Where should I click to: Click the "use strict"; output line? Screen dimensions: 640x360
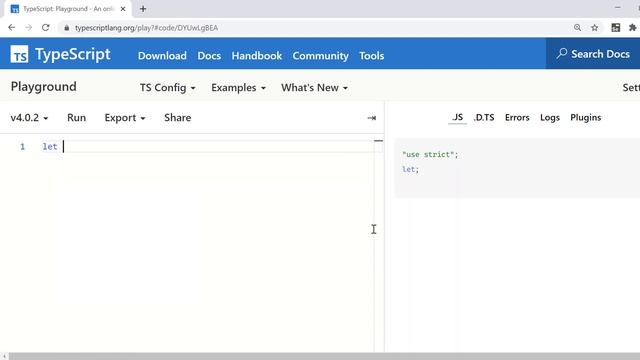(x=430, y=154)
